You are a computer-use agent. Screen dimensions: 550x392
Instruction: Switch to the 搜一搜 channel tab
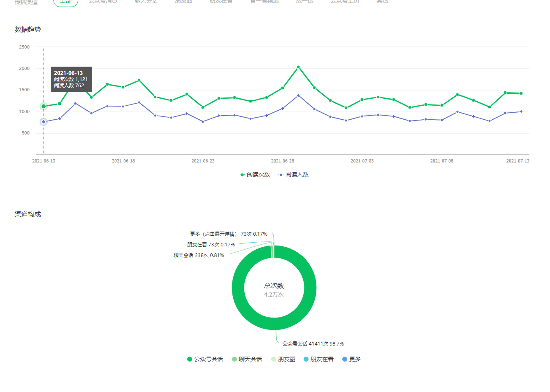(x=304, y=2)
